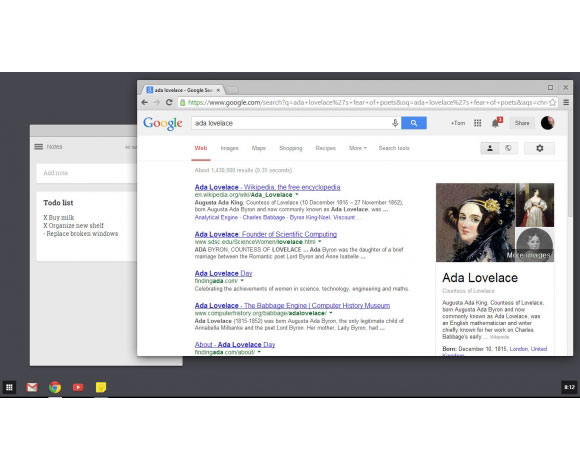This screenshot has height=470, width=580.
Task: View large Ada Lovelace portrait image
Action: pyautogui.click(x=475, y=223)
